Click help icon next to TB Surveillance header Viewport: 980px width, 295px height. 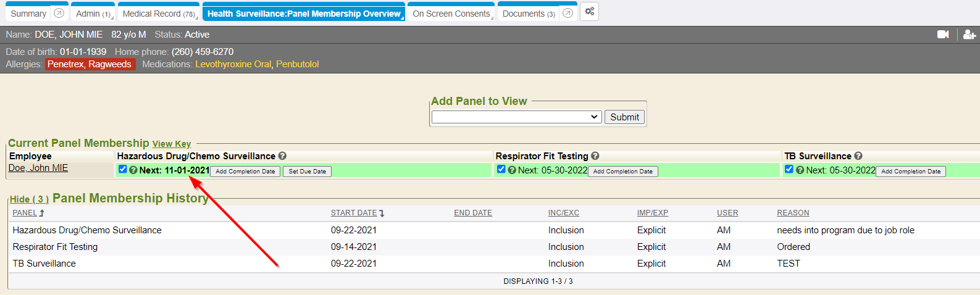tap(858, 156)
